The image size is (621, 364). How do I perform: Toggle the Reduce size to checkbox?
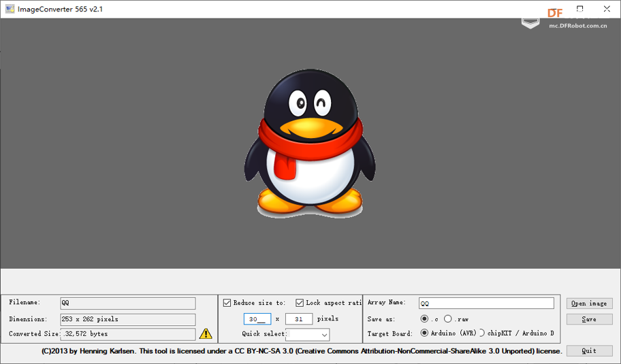[227, 303]
